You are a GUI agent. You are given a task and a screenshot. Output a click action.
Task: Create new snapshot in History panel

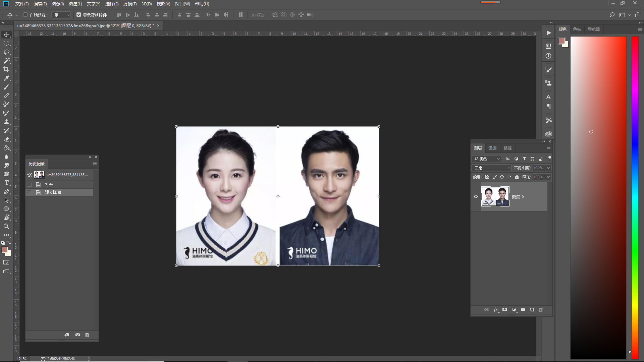(77, 335)
